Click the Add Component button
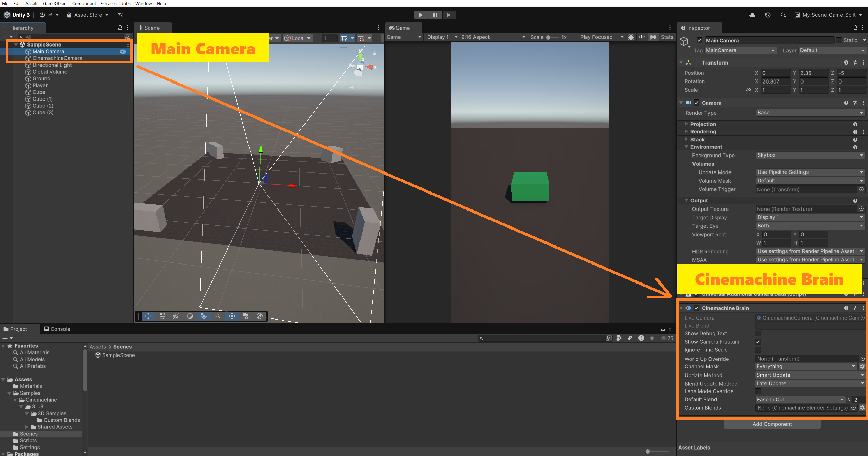Image resolution: width=868 pixels, height=456 pixels. point(772,424)
